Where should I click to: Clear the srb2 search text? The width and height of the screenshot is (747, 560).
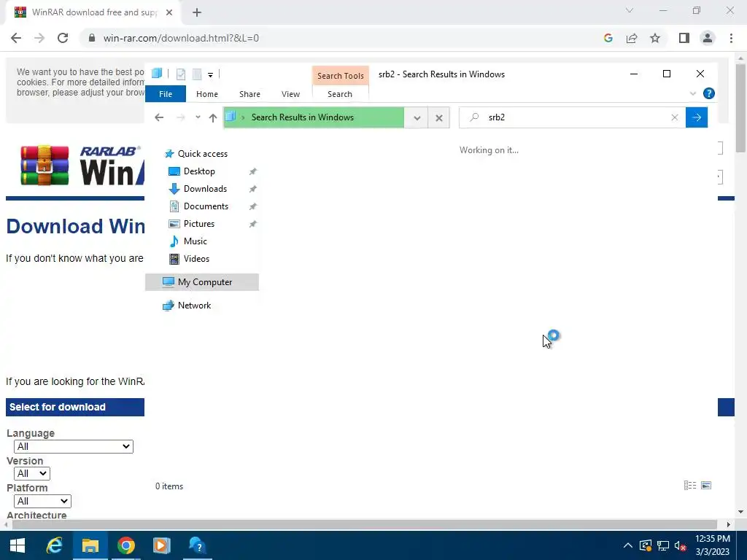click(x=674, y=117)
